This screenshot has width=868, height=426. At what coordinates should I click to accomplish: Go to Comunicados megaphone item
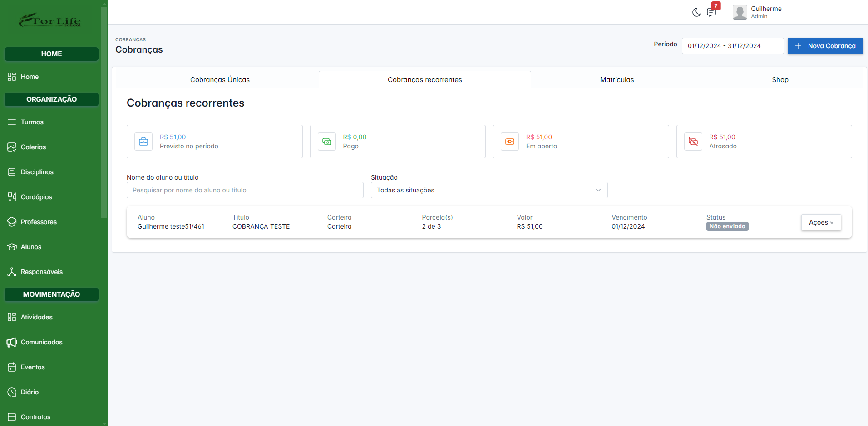coord(41,342)
